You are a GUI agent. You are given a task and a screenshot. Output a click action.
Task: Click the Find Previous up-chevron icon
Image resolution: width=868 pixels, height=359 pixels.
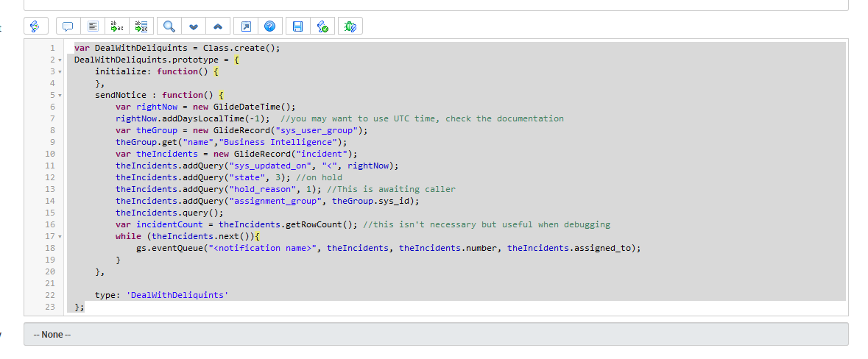218,26
